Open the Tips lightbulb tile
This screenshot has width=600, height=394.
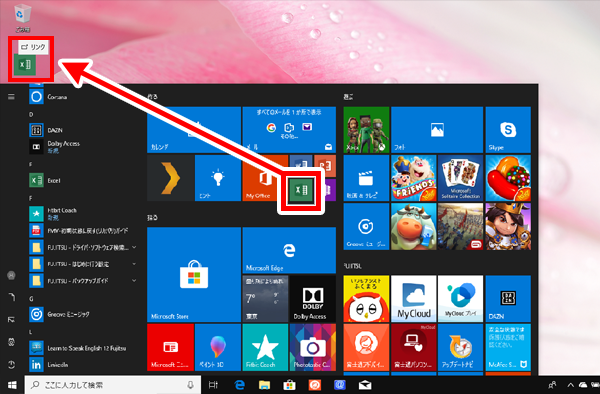[218, 178]
